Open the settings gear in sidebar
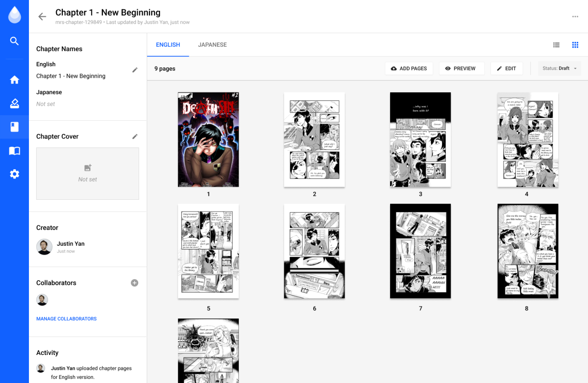The image size is (588, 383). (x=14, y=174)
